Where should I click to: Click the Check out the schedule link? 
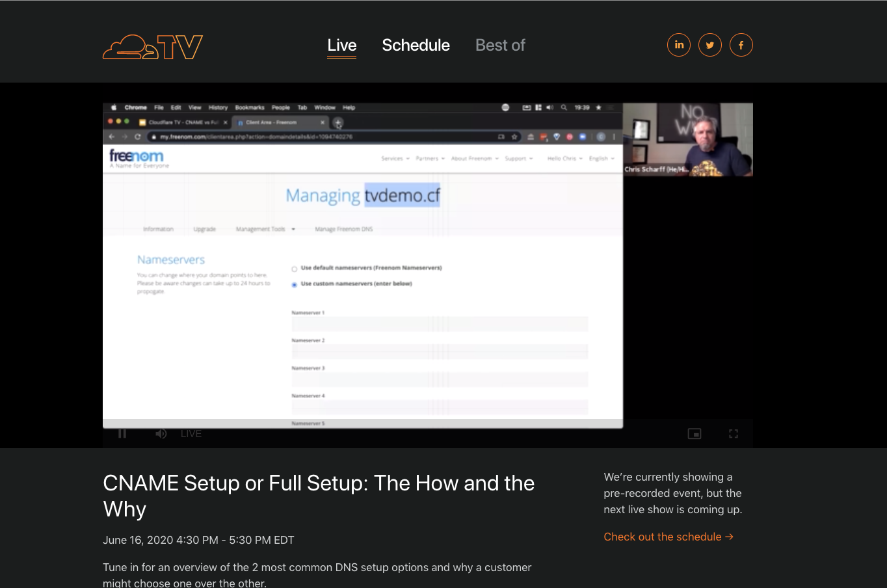coord(669,537)
